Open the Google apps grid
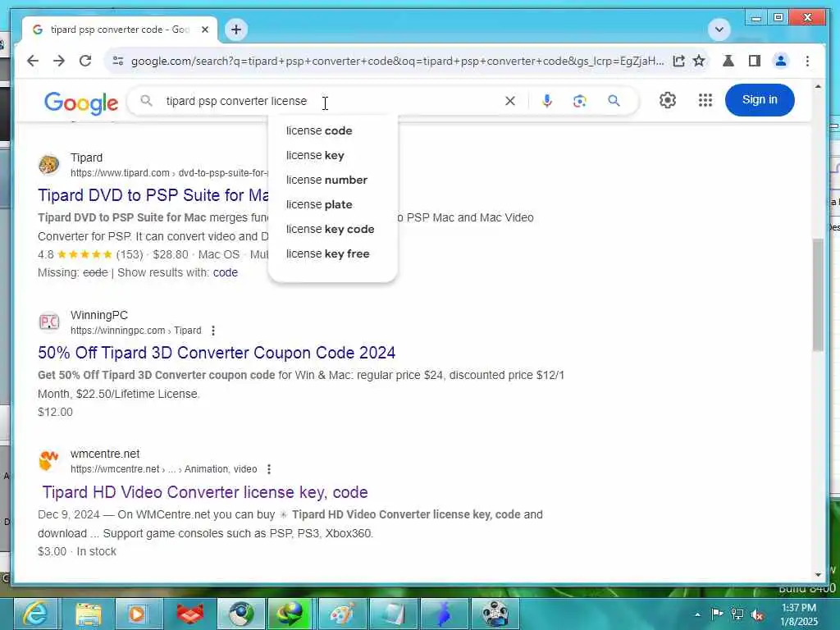 coord(705,100)
